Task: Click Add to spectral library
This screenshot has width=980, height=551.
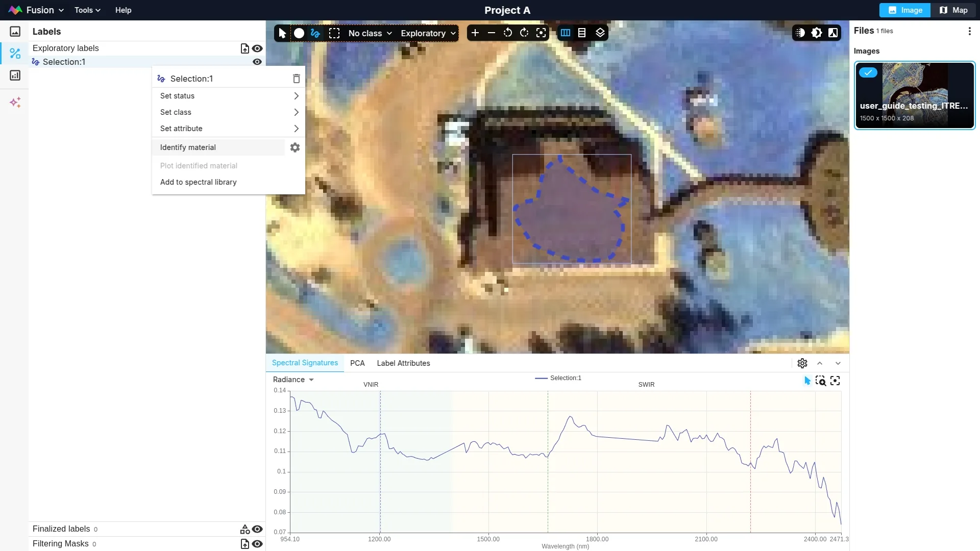Action: (x=198, y=182)
